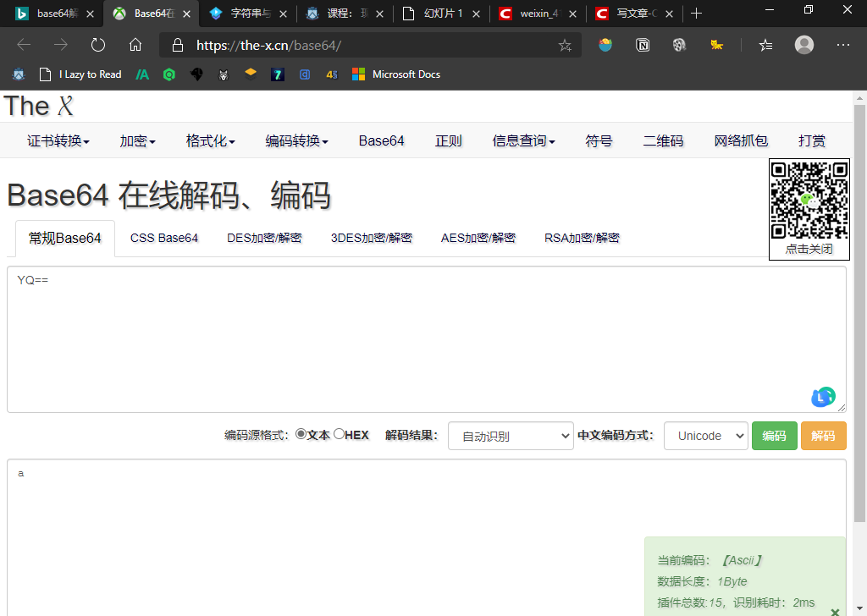The width and height of the screenshot is (867, 616).
Task: Open the 正则 menu item
Action: pos(448,141)
